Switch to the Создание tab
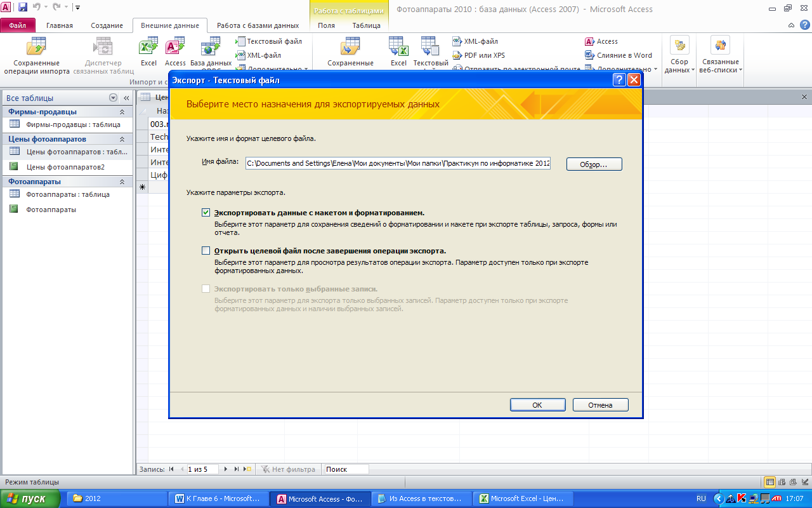This screenshot has width=812, height=508. [x=107, y=25]
